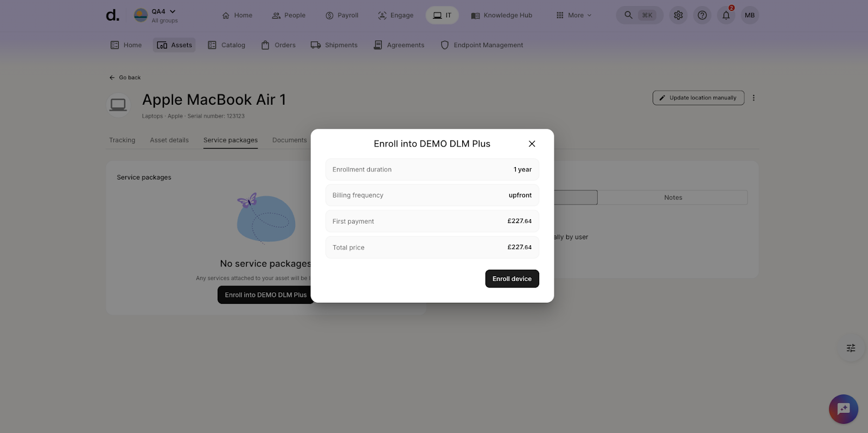
Task: Go to Shipments in the IT menu
Action: pyautogui.click(x=334, y=45)
